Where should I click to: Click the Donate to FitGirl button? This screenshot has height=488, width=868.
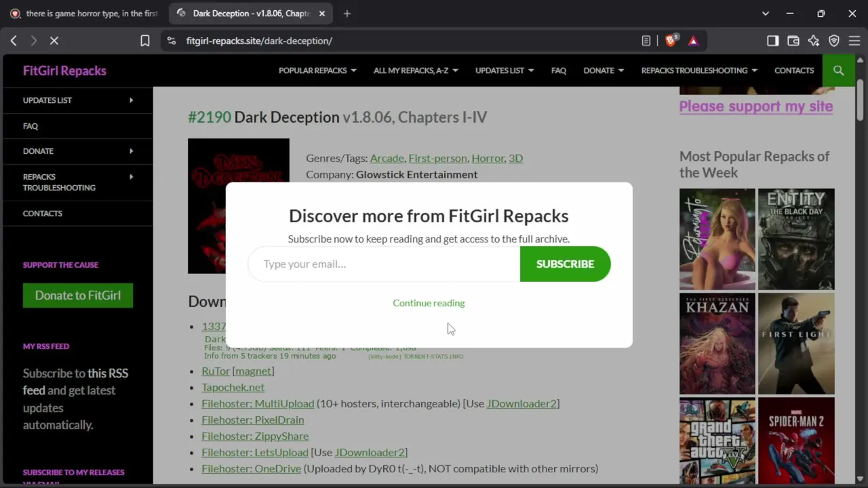[78, 296]
